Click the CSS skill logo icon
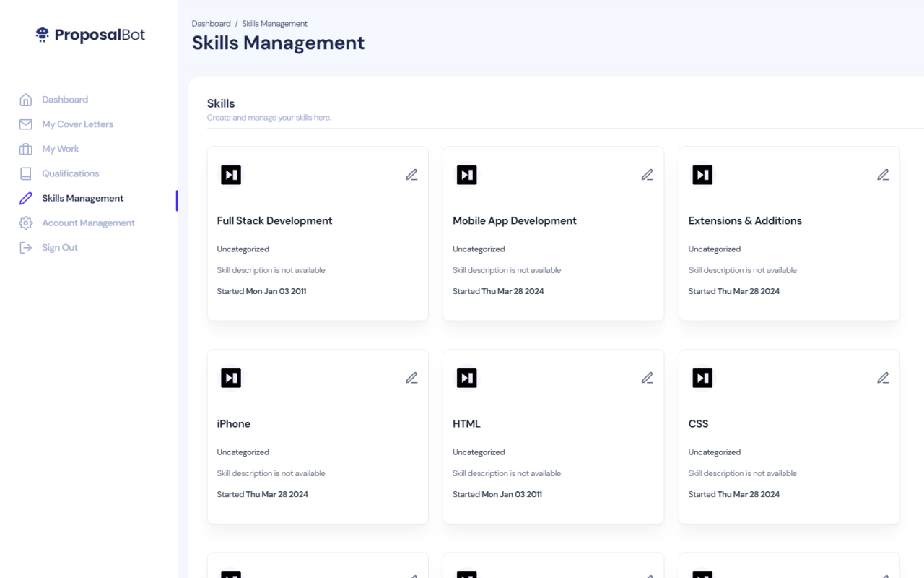 pyautogui.click(x=702, y=378)
